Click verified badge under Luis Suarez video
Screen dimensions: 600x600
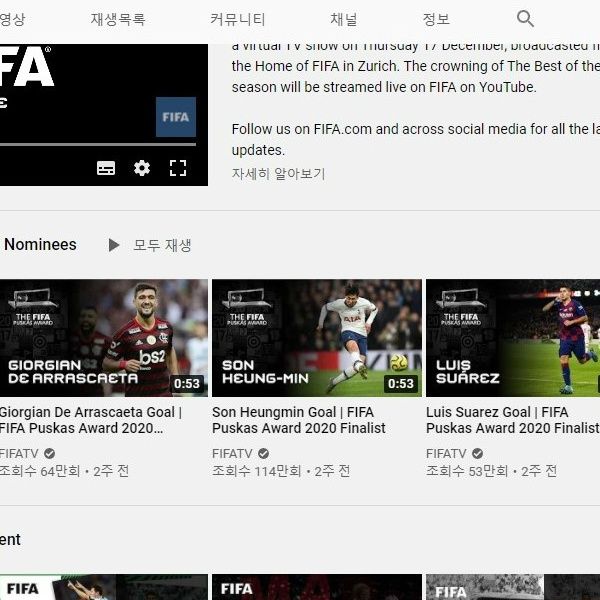click(x=477, y=453)
